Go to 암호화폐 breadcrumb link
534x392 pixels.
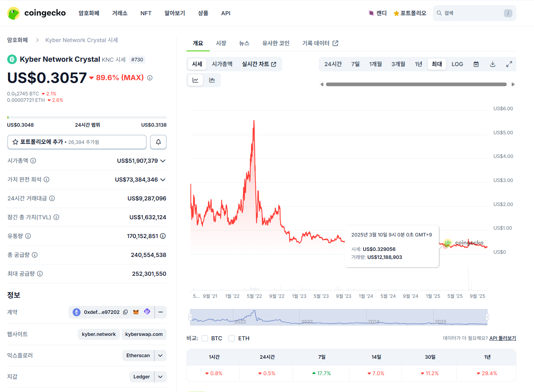tap(18, 40)
